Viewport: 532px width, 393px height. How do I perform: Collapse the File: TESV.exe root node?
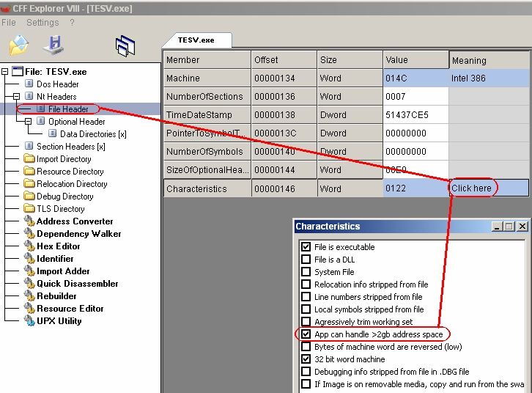(x=6, y=72)
